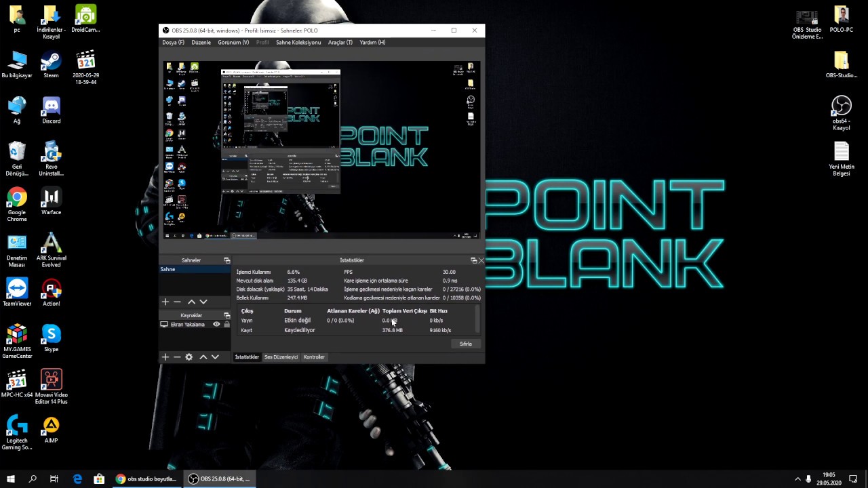Open the Düzenle menu
Image resolution: width=868 pixels, height=488 pixels.
[x=201, y=42]
